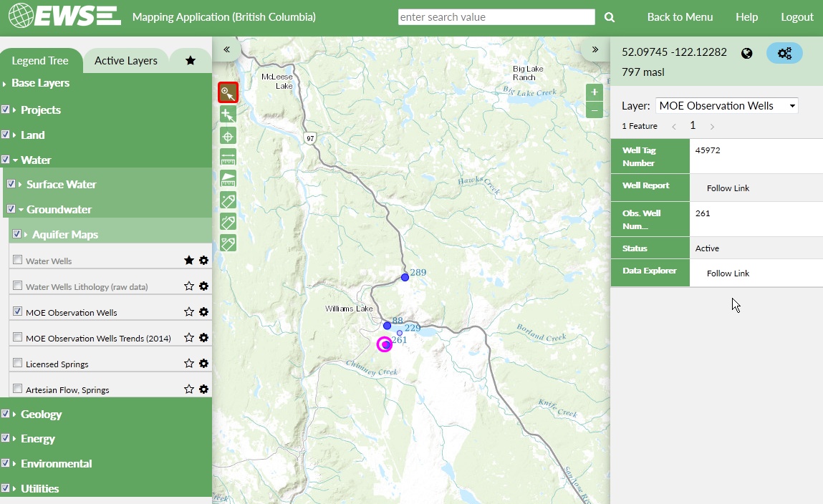The height and width of the screenshot is (504, 823).
Task: Expand the Geology group
Action: tap(15, 415)
